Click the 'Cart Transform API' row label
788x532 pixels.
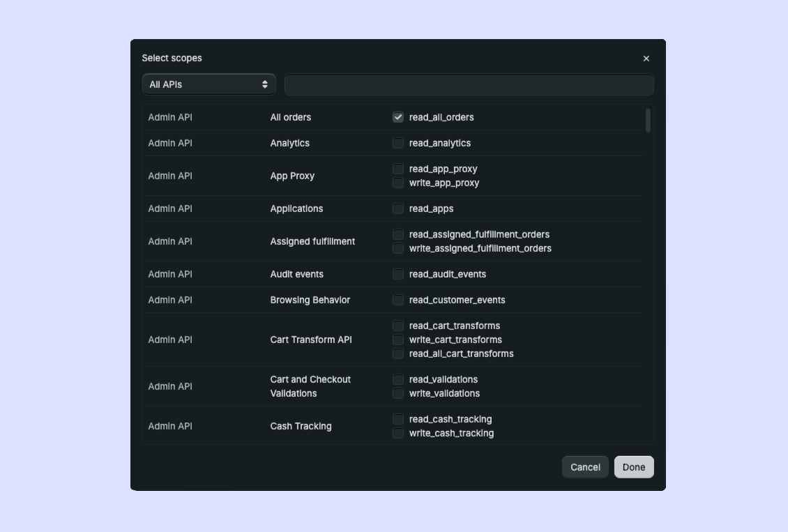pyautogui.click(x=311, y=340)
